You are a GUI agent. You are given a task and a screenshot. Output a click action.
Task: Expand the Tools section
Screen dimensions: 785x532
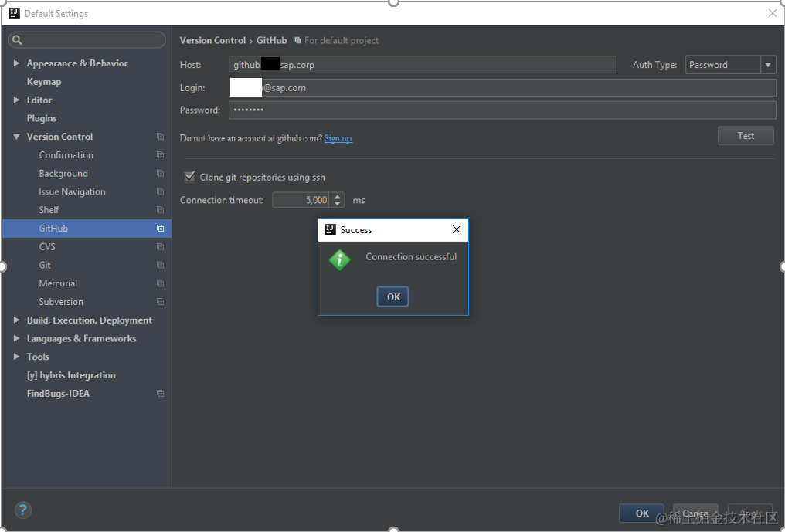point(16,357)
